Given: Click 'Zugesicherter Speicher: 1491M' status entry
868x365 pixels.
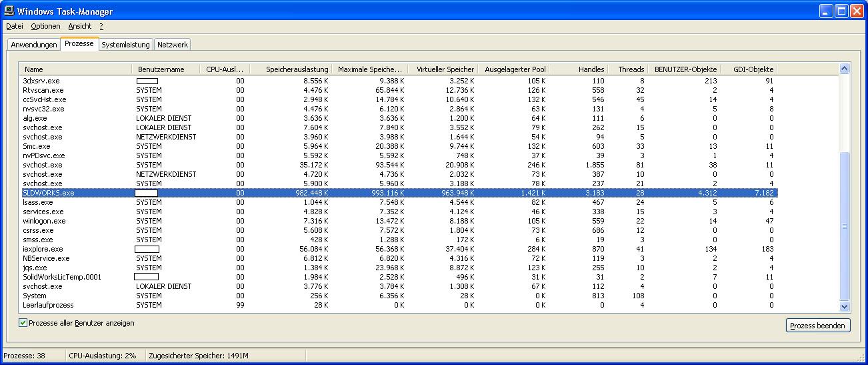Looking at the screenshot, I should pos(199,356).
